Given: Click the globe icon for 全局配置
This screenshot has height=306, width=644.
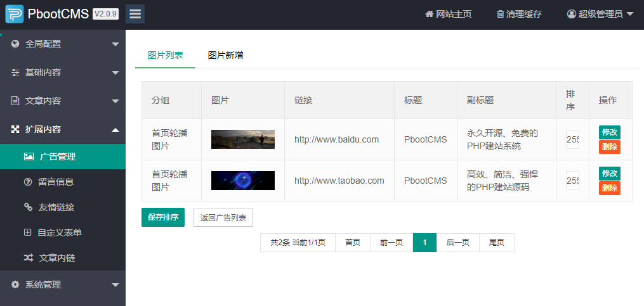Looking at the screenshot, I should 16,44.
